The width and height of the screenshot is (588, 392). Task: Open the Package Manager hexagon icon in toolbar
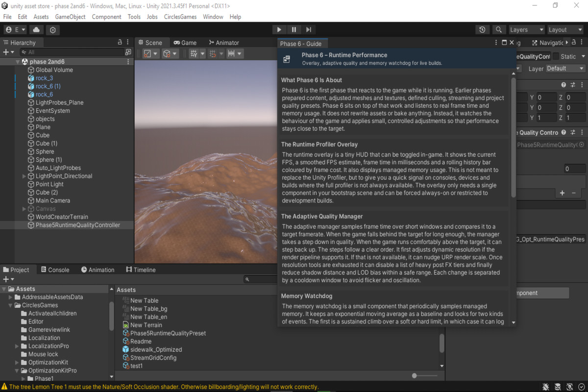pyautogui.click(x=53, y=30)
